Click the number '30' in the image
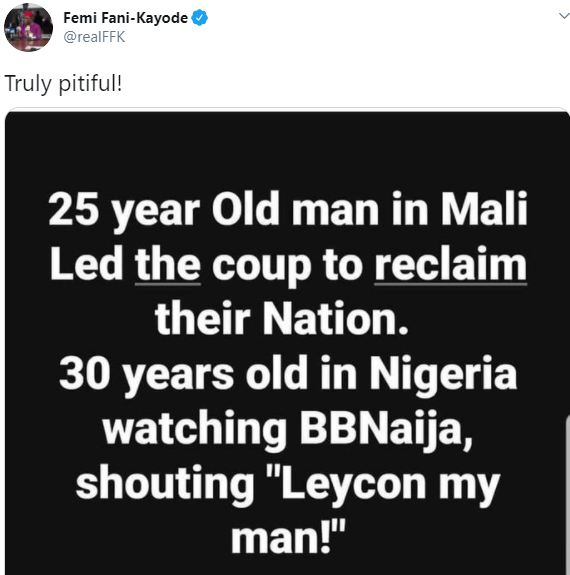Screen dimensions: 570x575 (x=84, y=374)
